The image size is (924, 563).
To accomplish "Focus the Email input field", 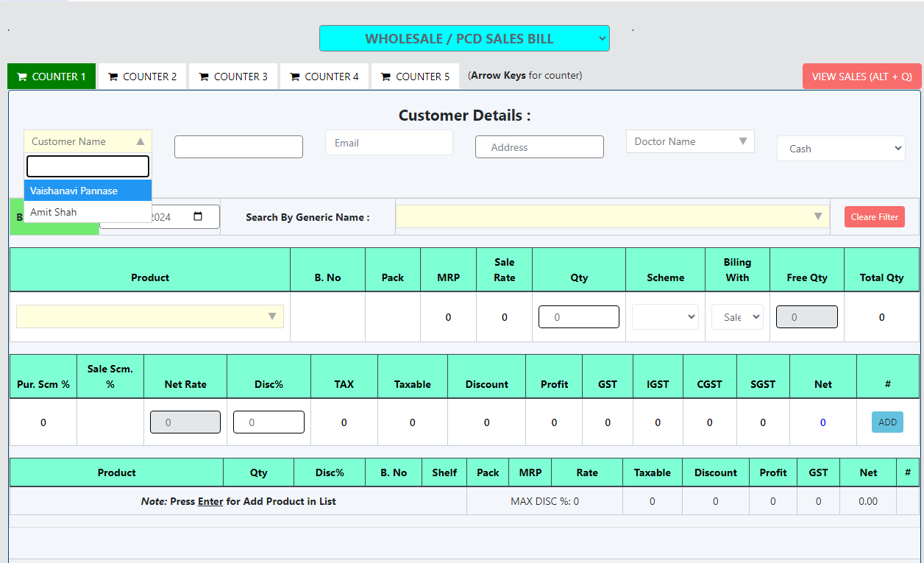I will click(388, 143).
